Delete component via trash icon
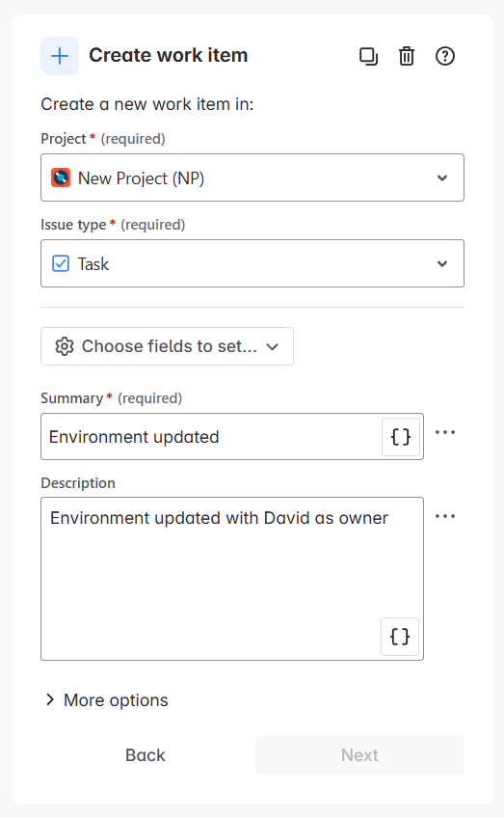 [407, 56]
